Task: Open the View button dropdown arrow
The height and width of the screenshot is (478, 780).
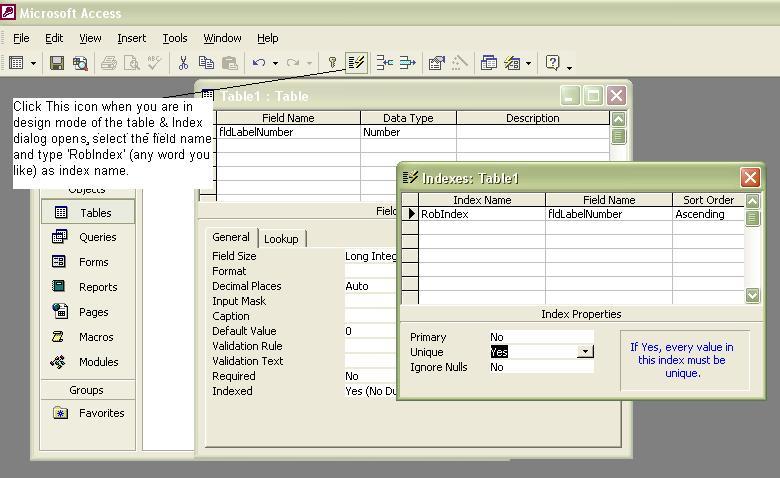Action: 33,63
